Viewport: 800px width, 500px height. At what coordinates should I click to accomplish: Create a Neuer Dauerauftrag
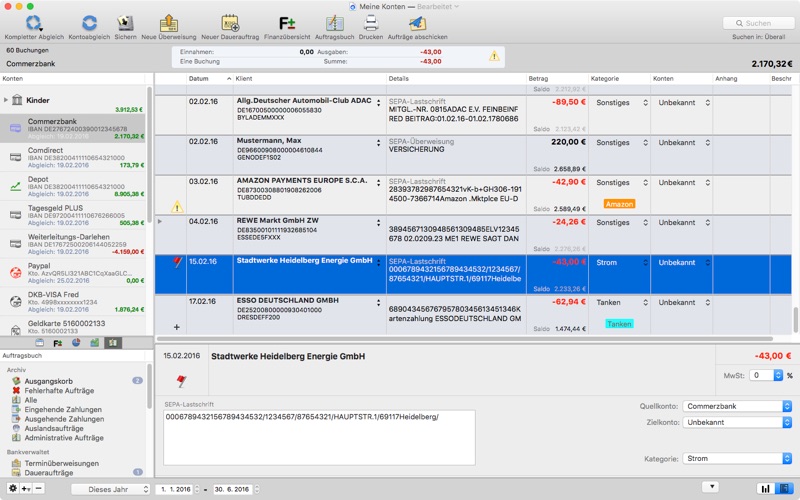pyautogui.click(x=230, y=28)
